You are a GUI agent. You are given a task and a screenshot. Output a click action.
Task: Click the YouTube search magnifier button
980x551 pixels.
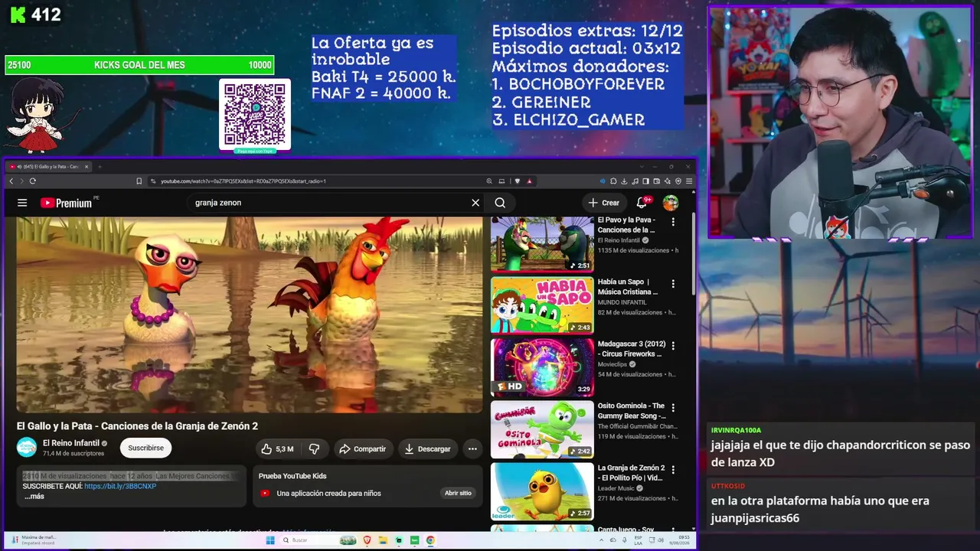coord(500,203)
